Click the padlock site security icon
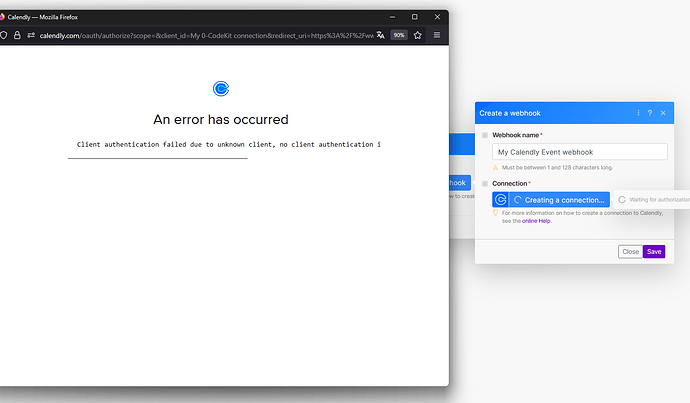 [x=17, y=35]
